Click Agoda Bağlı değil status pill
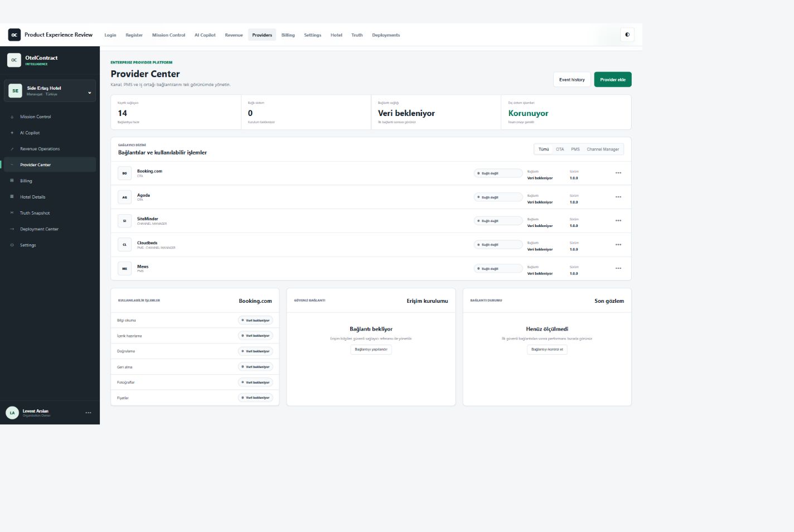 point(498,197)
